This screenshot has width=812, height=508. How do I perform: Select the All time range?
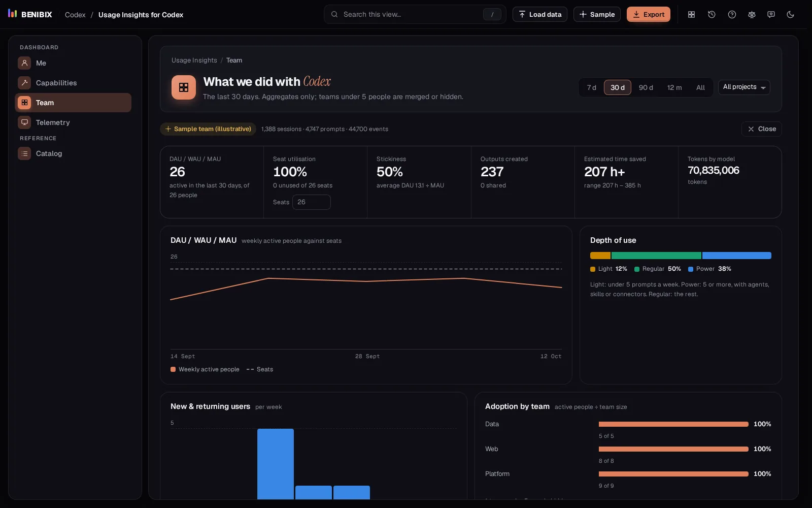point(700,87)
